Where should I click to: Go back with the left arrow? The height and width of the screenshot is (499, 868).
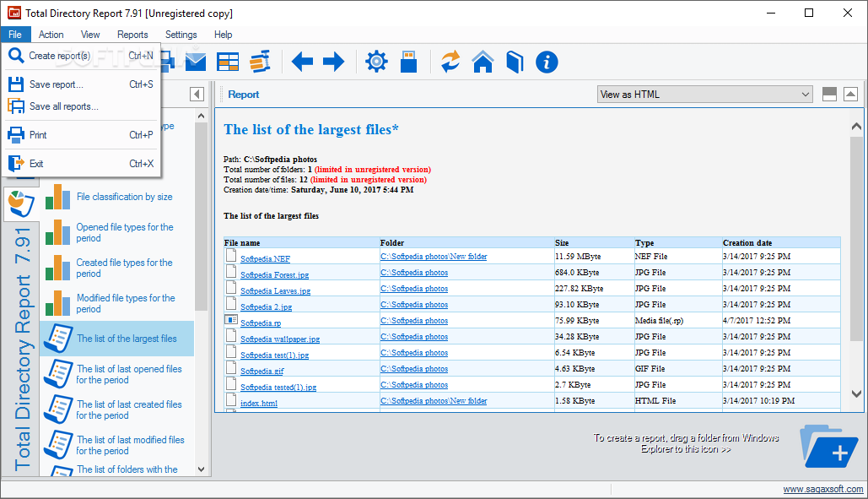coord(302,62)
